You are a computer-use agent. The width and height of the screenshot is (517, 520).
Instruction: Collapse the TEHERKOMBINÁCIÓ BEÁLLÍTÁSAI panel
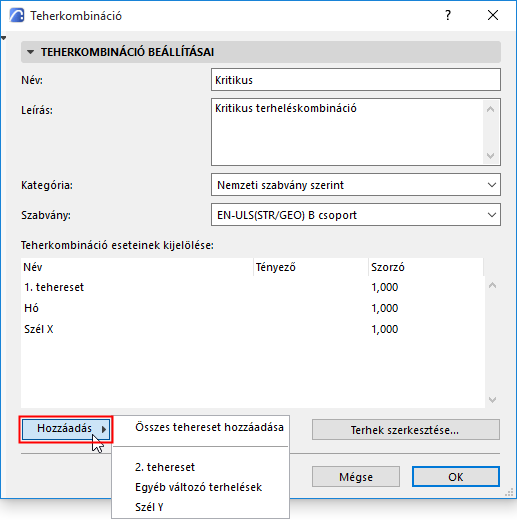pyautogui.click(x=31, y=52)
